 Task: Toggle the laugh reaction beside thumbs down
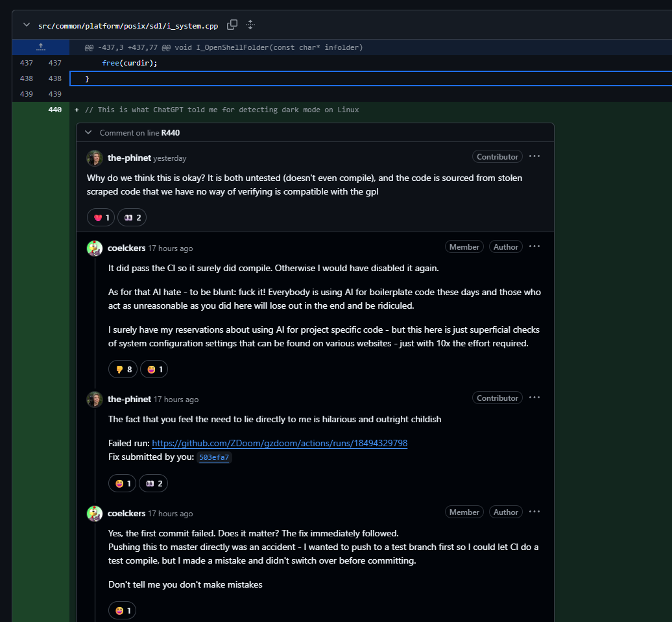[x=154, y=370]
